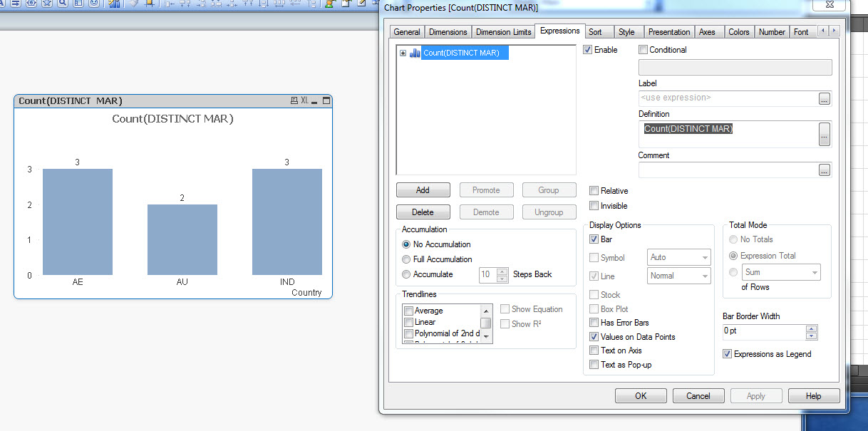Screen dimensions: 868x431
Task: Click the Print icon in chart caption
Action: [294, 101]
